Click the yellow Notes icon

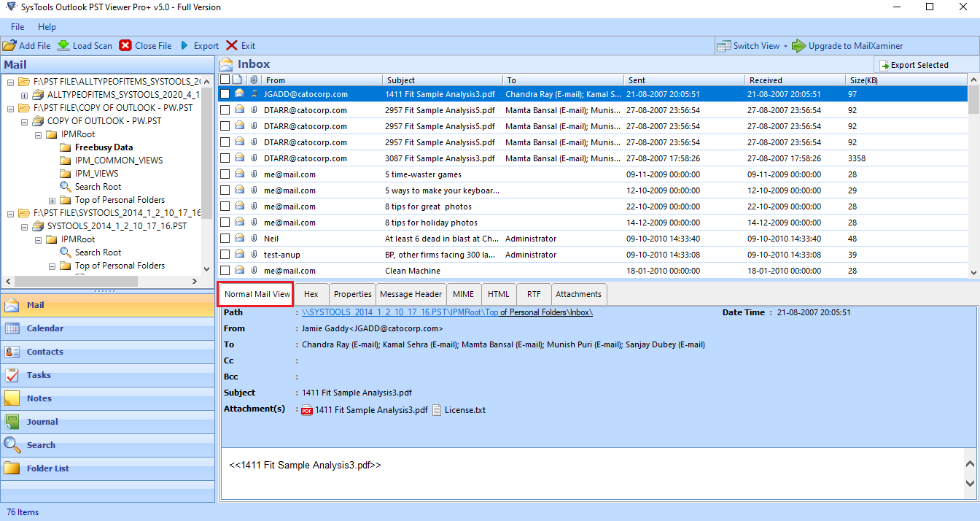(12, 398)
